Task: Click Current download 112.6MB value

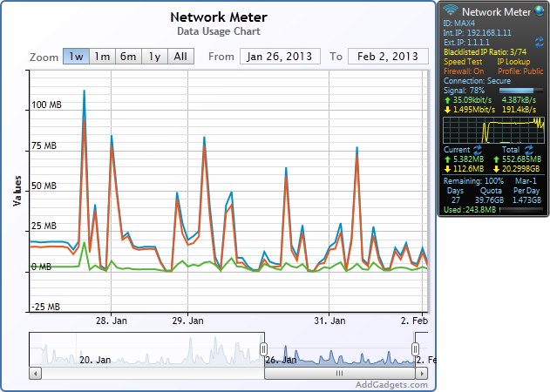Action: click(468, 169)
